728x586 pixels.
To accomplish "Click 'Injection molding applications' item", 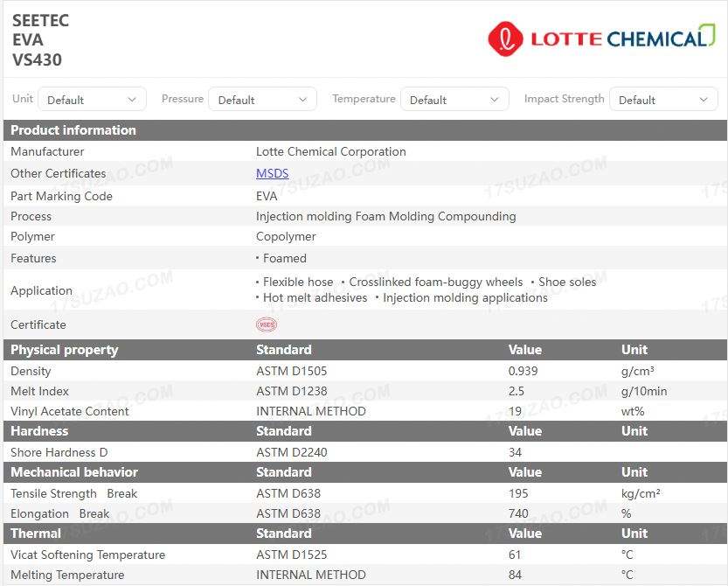I will tap(465, 298).
